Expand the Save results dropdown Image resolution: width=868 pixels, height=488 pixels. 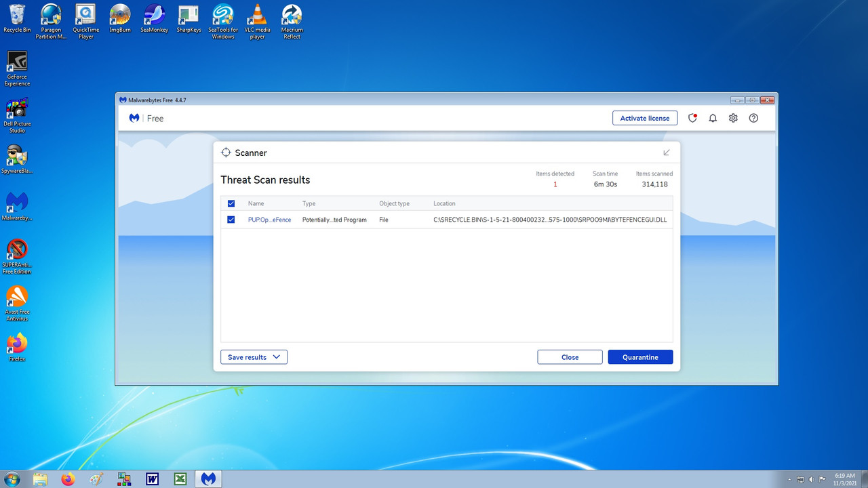coord(254,357)
